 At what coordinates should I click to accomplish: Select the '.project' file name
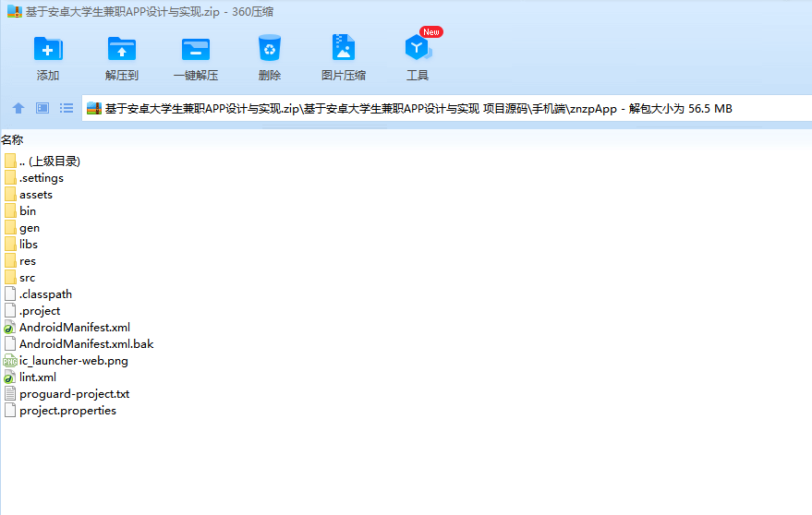click(x=40, y=310)
